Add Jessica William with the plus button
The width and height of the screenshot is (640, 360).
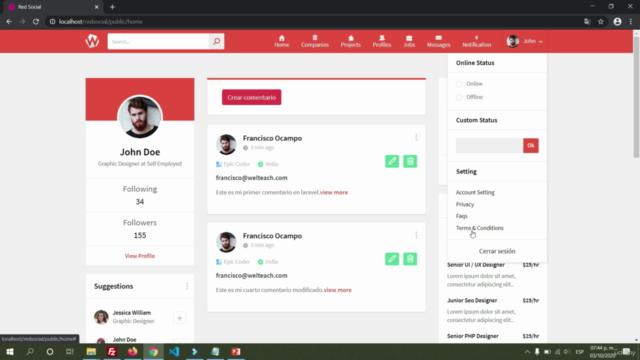[179, 318]
